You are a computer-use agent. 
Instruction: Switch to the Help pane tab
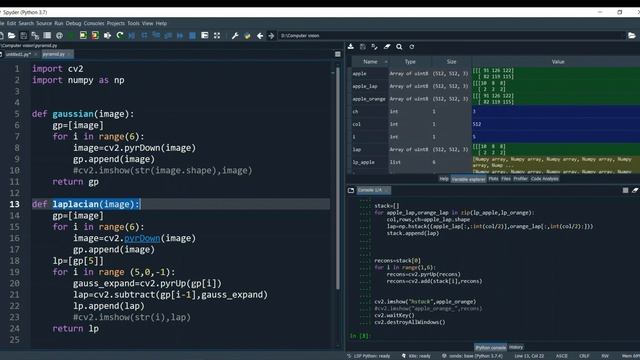pyautogui.click(x=444, y=179)
